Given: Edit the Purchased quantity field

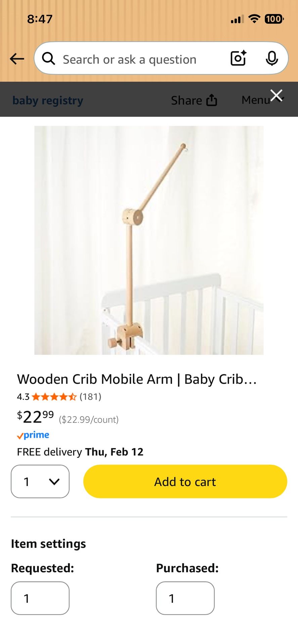Looking at the screenshot, I should [185, 598].
